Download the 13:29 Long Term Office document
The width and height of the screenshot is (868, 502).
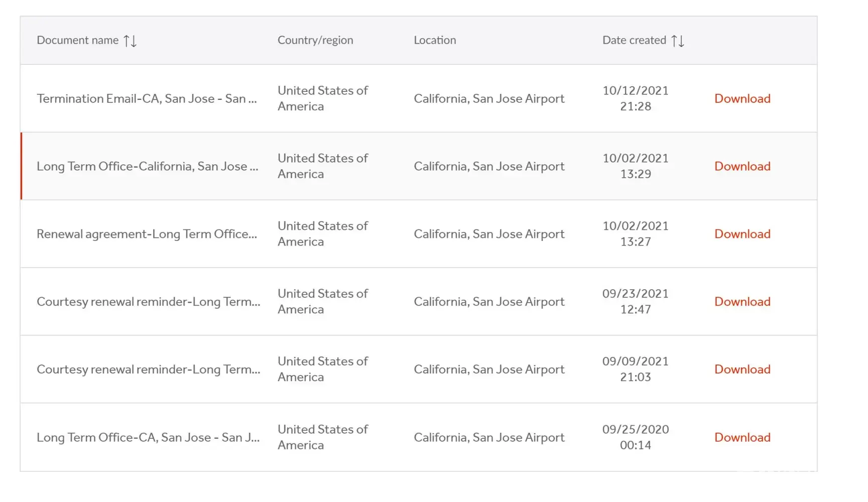(742, 166)
